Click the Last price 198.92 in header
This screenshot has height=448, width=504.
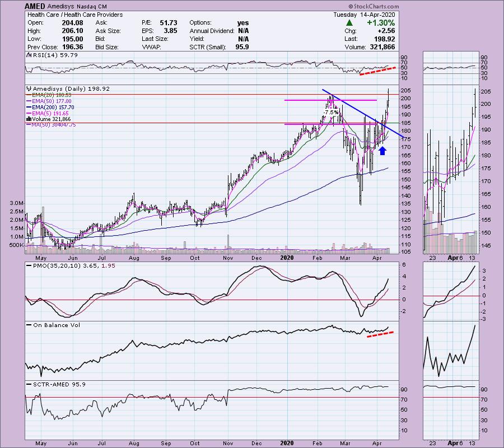384,39
